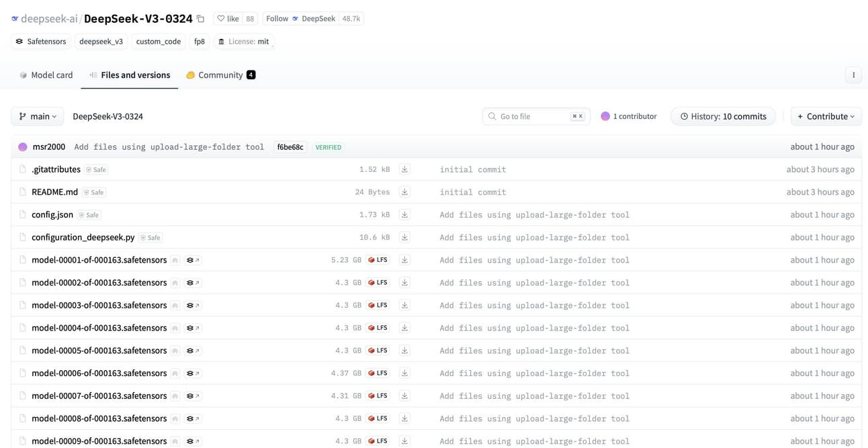Go to the Community tab
This screenshot has height=448, width=868.
point(220,75)
